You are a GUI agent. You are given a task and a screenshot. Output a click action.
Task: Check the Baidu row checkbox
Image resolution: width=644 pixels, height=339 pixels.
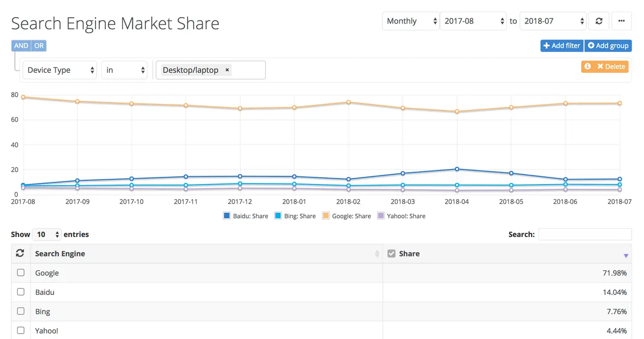click(21, 292)
